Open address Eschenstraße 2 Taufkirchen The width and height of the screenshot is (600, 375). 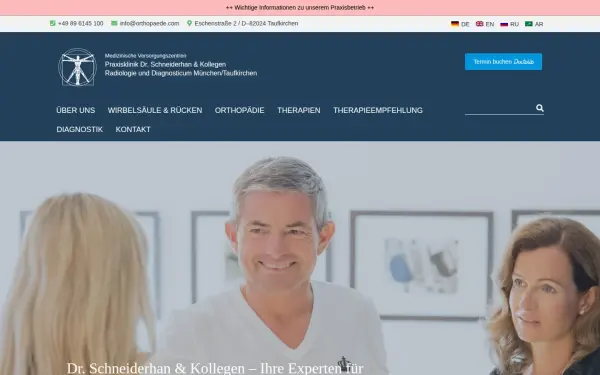246,23
